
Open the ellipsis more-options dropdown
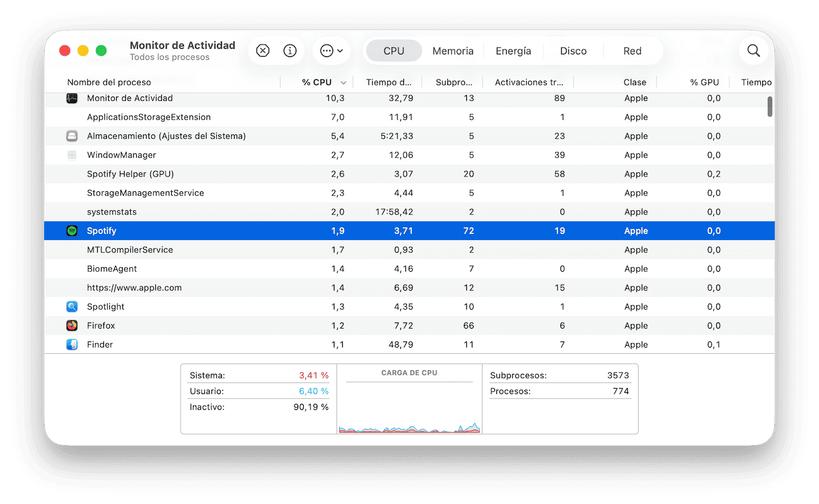[x=331, y=51]
